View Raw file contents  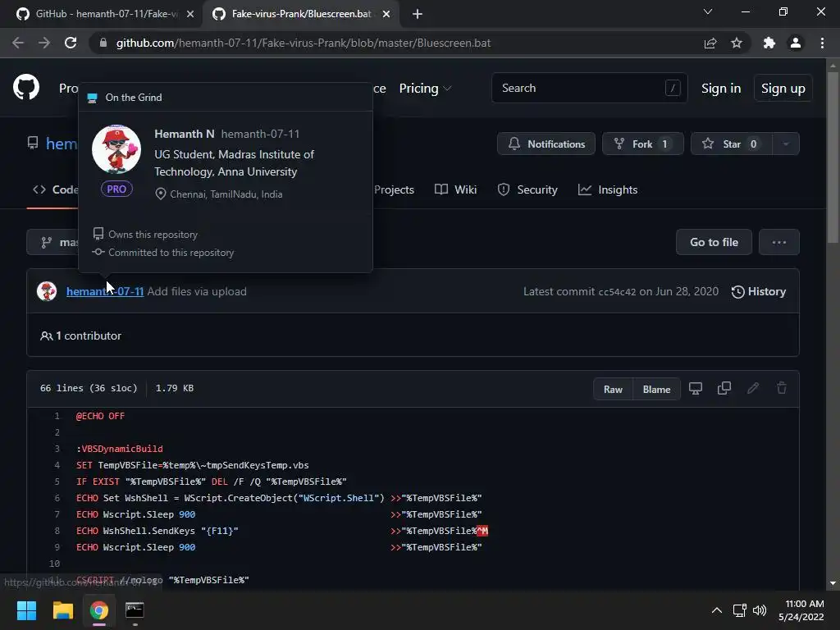click(x=613, y=390)
